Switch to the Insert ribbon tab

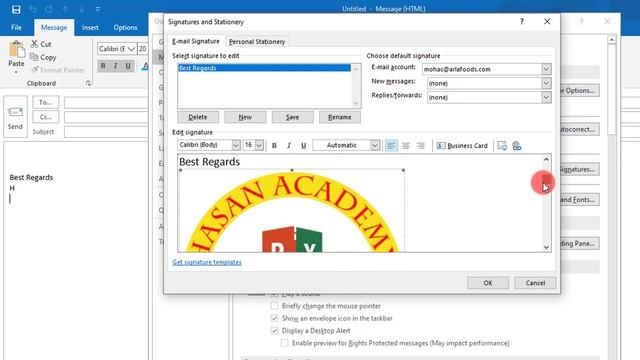(90, 27)
